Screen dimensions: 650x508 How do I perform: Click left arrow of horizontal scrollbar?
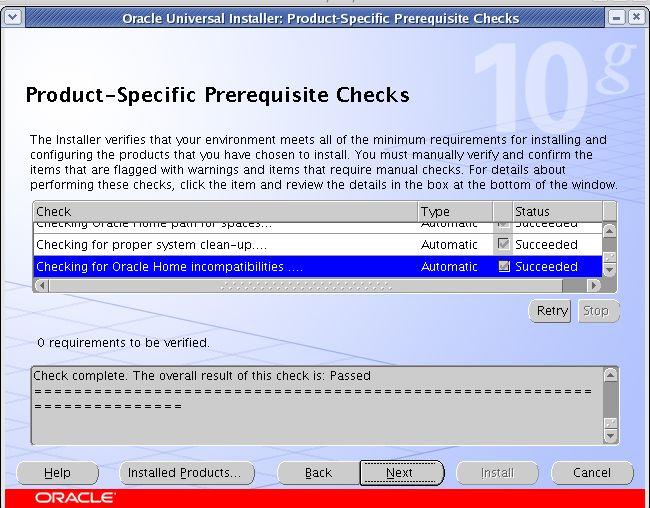point(41,285)
